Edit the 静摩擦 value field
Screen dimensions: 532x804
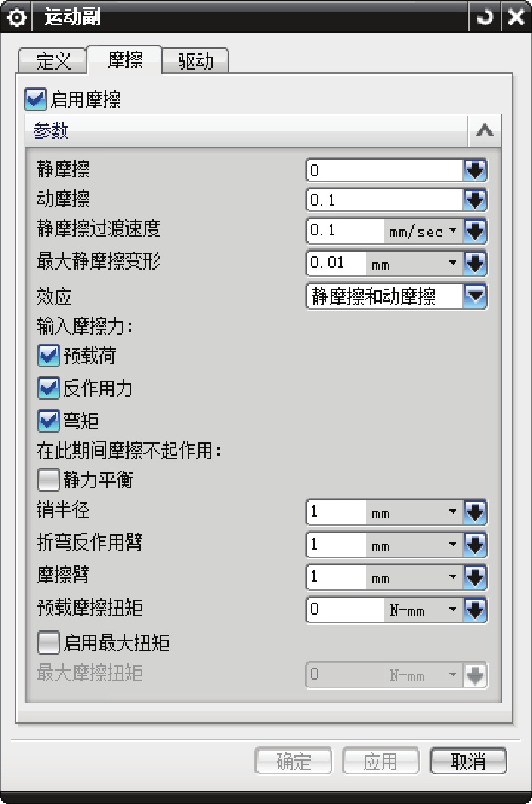click(385, 170)
